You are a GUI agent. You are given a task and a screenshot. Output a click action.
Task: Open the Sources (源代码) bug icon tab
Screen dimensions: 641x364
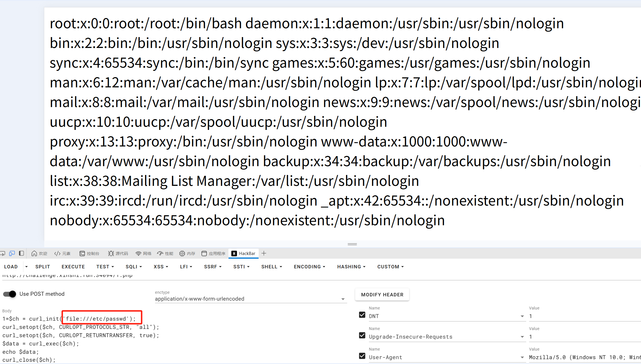[x=118, y=253]
